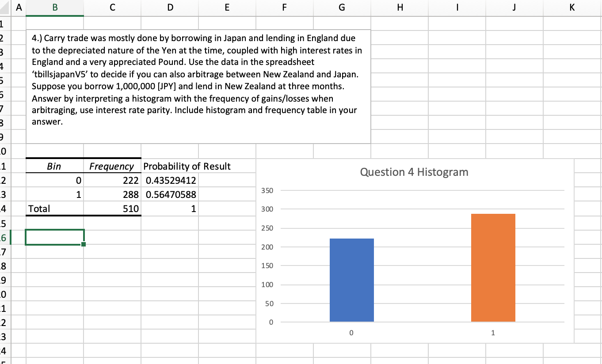
Task: Select the frequency cell containing 222
Action: tap(112, 181)
